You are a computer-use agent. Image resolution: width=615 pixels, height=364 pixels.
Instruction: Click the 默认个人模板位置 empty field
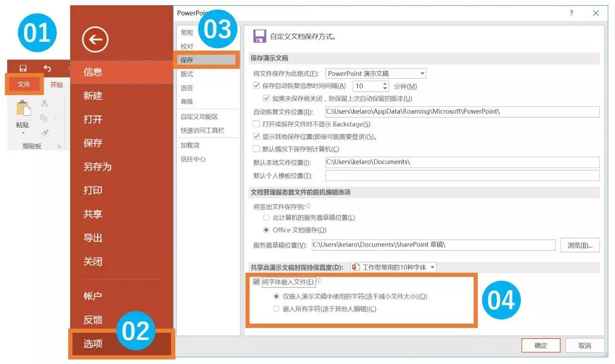(462, 175)
